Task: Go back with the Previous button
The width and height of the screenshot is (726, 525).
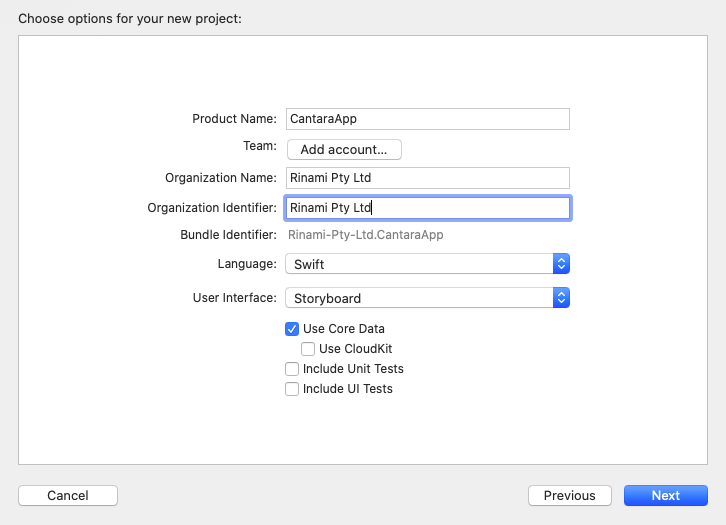Action: tap(569, 496)
